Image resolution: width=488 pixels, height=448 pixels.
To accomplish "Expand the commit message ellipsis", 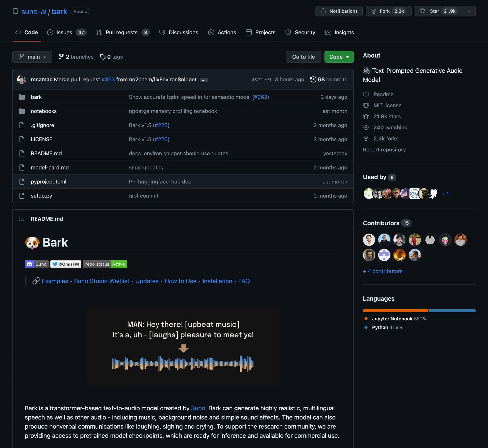I will click(204, 80).
